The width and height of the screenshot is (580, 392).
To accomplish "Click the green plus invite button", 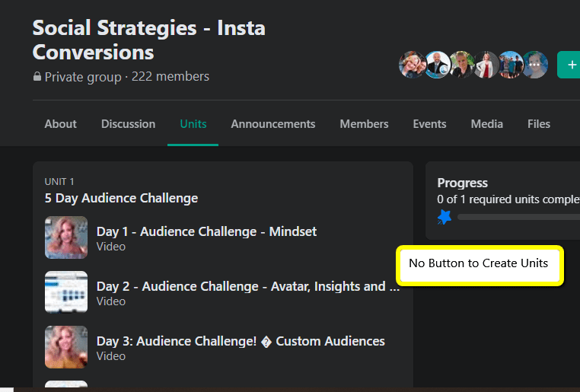I will tap(569, 65).
